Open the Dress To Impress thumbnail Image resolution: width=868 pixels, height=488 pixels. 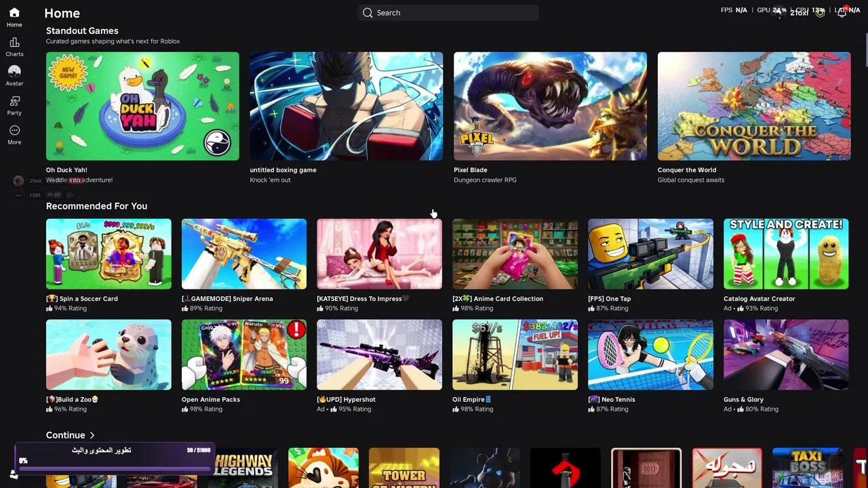coord(379,253)
